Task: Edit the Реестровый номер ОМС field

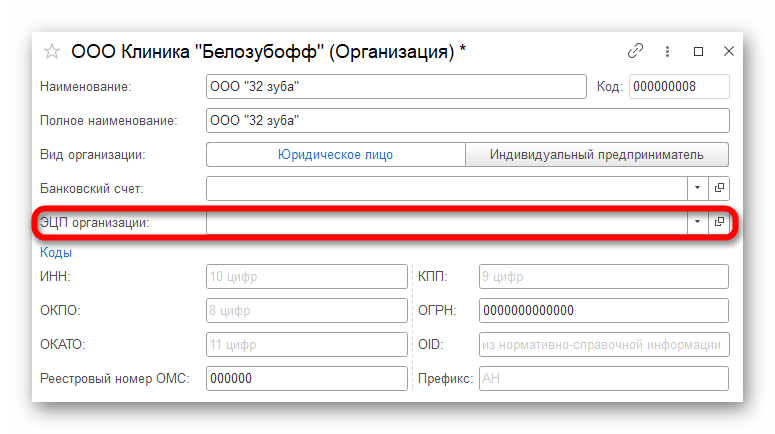Action: tap(306, 379)
